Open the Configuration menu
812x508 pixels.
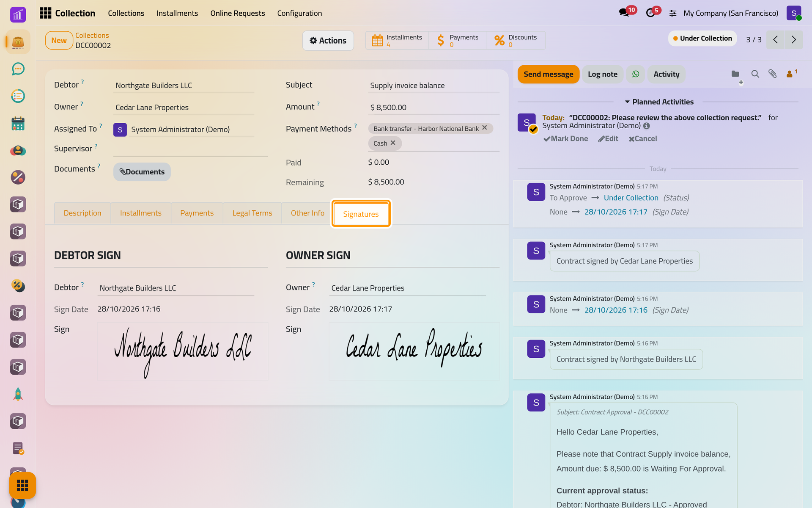click(299, 13)
